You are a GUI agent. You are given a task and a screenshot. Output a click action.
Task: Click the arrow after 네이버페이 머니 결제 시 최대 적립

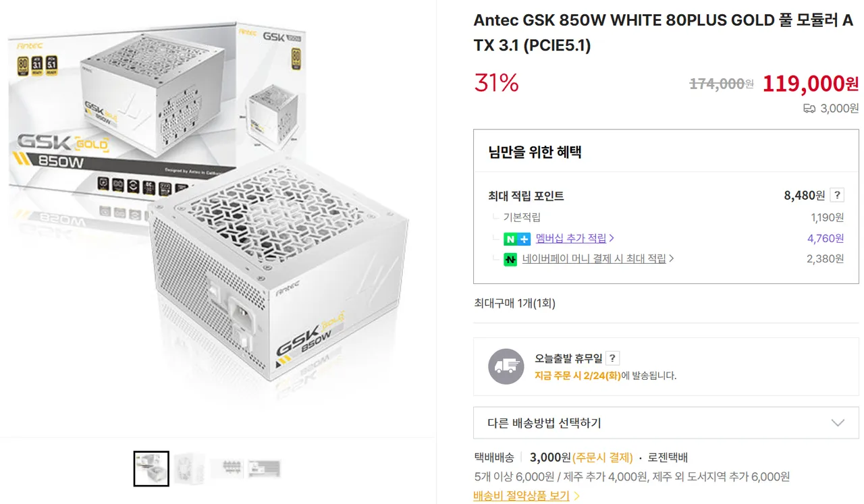672,258
